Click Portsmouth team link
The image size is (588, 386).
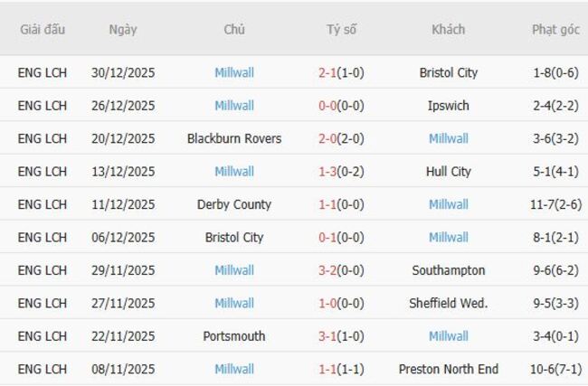point(234,336)
